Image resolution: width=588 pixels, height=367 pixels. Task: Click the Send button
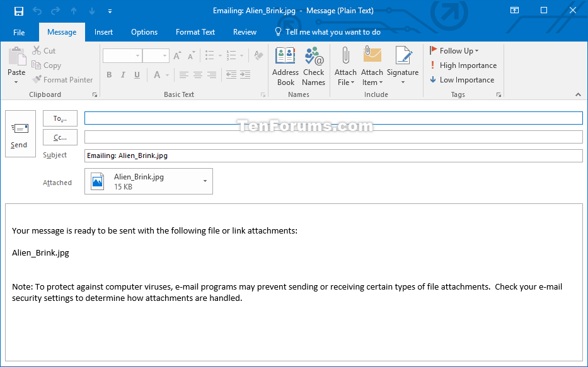pyautogui.click(x=20, y=133)
